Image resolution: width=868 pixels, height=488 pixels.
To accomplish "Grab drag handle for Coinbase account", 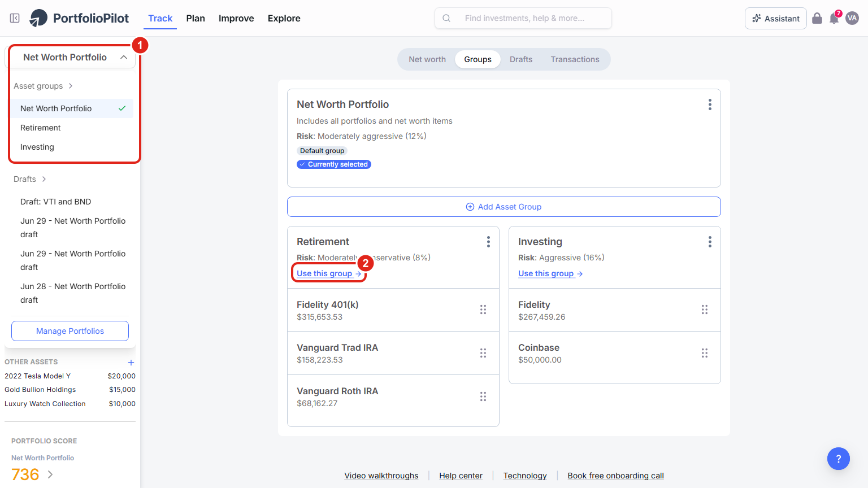I will pos(705,353).
